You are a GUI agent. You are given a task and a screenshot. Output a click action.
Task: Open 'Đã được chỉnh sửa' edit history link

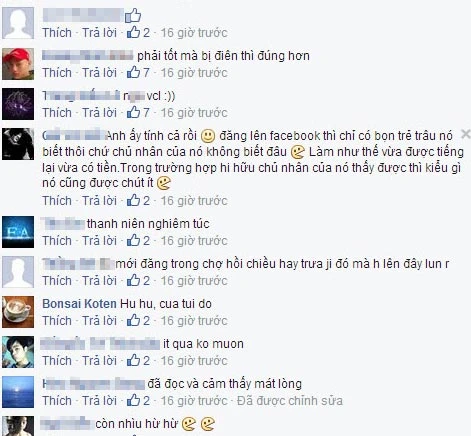290,401
